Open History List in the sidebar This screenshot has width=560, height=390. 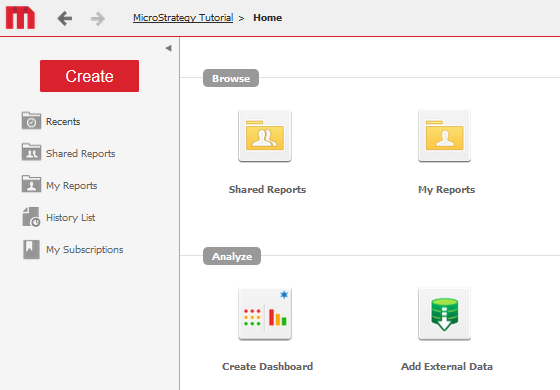tap(70, 218)
